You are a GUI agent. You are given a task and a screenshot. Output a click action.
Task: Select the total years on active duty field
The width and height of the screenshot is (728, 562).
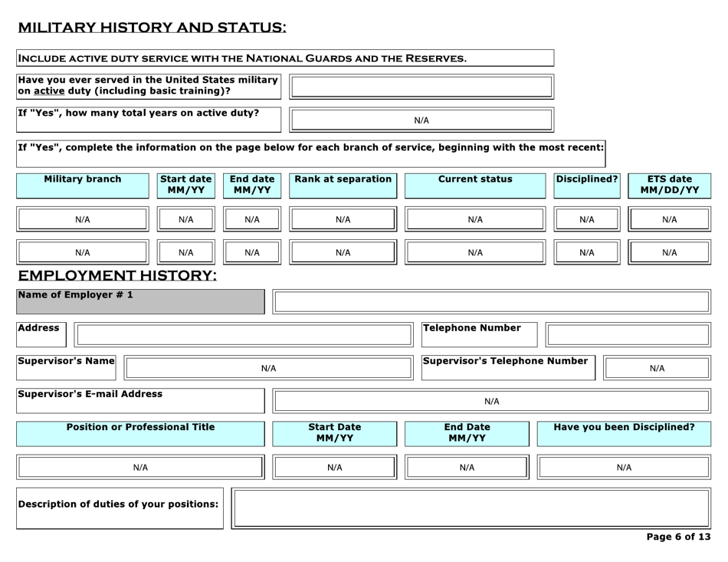tap(421, 120)
